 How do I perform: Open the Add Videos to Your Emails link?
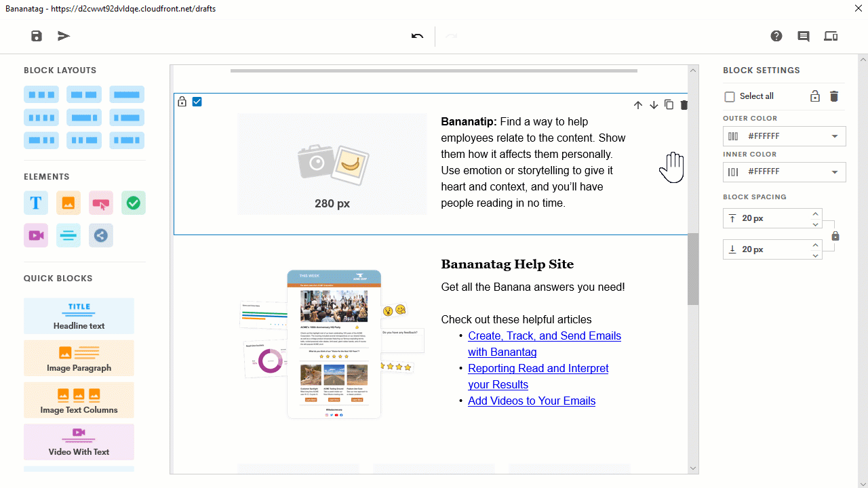(x=532, y=401)
